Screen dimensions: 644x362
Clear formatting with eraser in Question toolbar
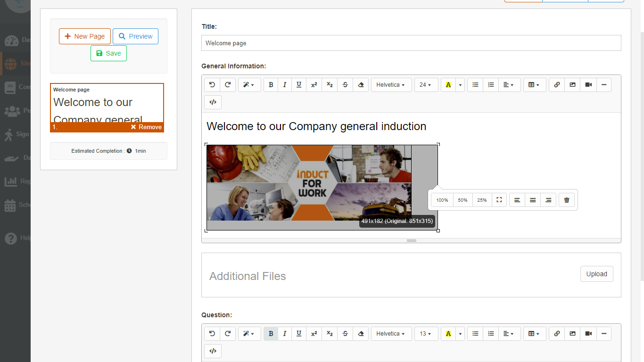pyautogui.click(x=361, y=334)
